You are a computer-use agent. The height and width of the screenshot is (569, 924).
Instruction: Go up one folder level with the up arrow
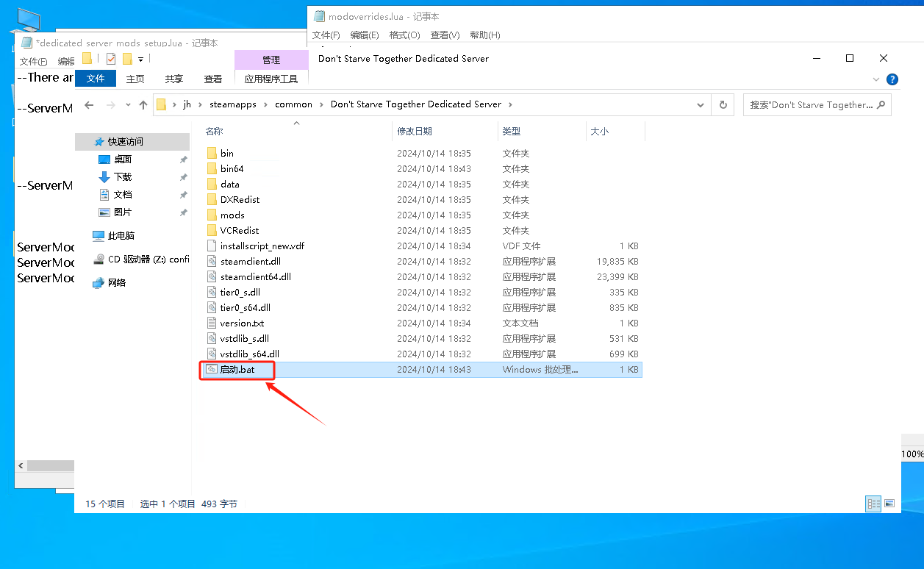click(143, 105)
